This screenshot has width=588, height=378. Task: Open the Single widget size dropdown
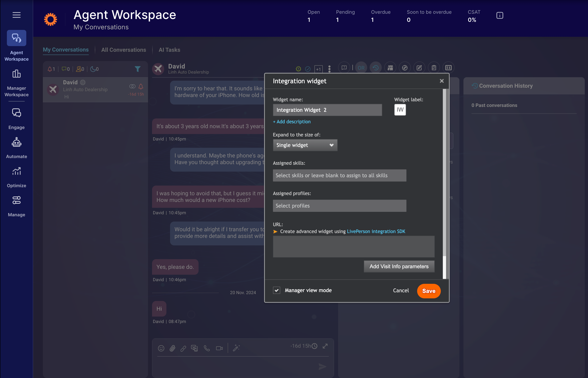(305, 145)
